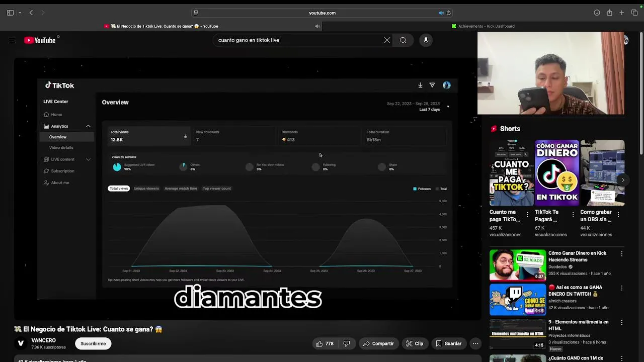Screen dimensions: 644x362
Task: Open Safari sidebar dropdown arrow
Action: pyautogui.click(x=20, y=13)
